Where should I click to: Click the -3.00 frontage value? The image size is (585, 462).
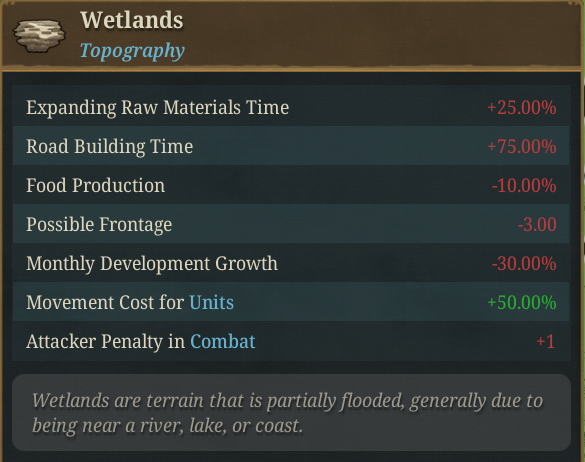point(537,224)
